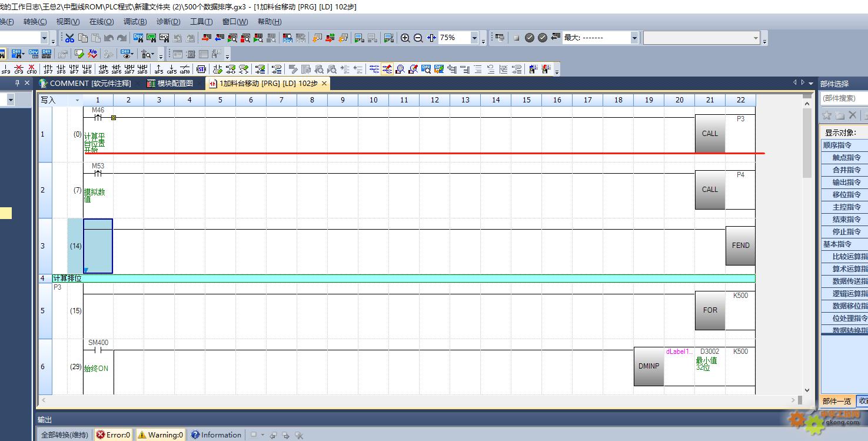
Task: Toggle the Information filter in output
Action: [x=216, y=435]
